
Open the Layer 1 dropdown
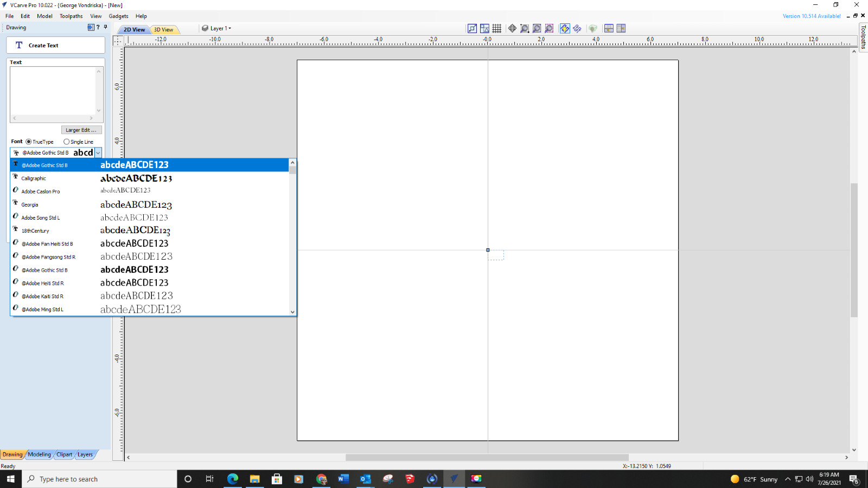point(216,28)
